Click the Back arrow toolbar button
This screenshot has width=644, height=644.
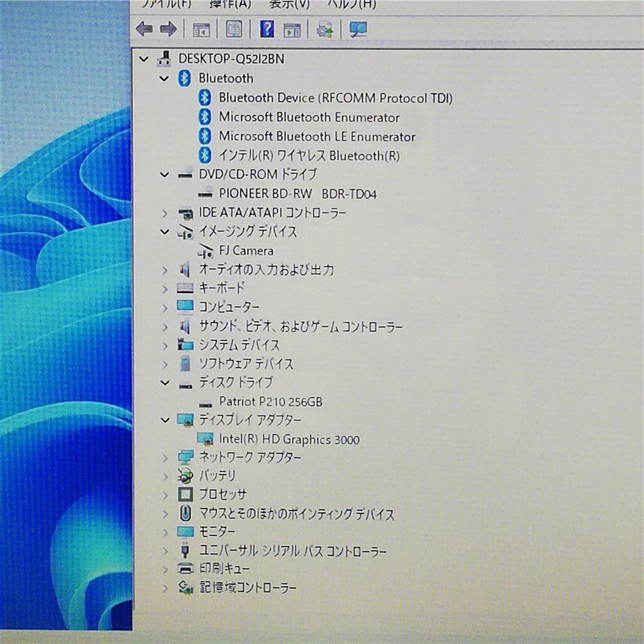144,29
